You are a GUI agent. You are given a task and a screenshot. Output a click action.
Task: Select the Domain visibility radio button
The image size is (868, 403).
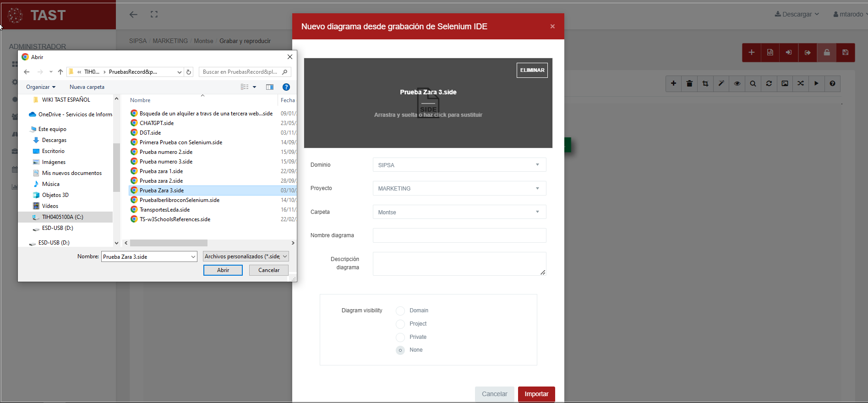(400, 311)
